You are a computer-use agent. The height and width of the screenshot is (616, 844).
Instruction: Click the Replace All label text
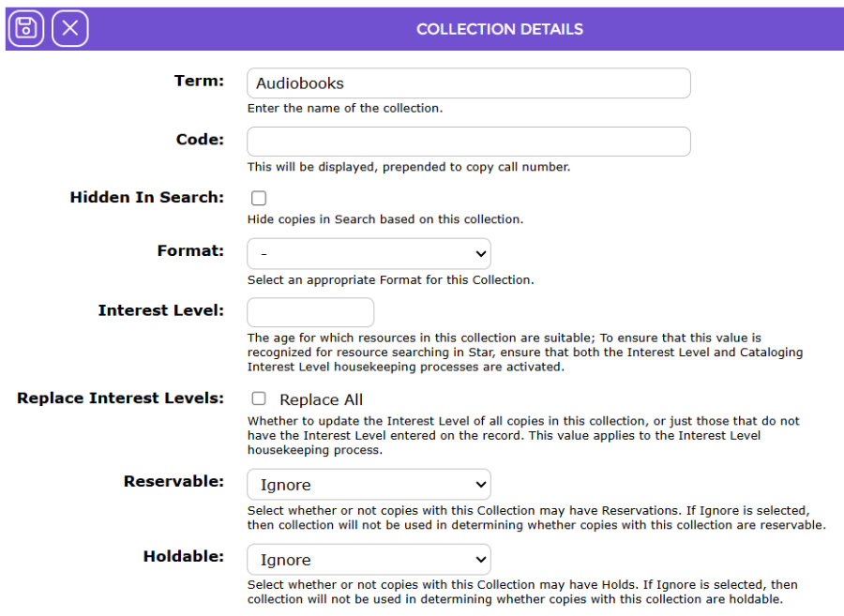click(x=322, y=399)
